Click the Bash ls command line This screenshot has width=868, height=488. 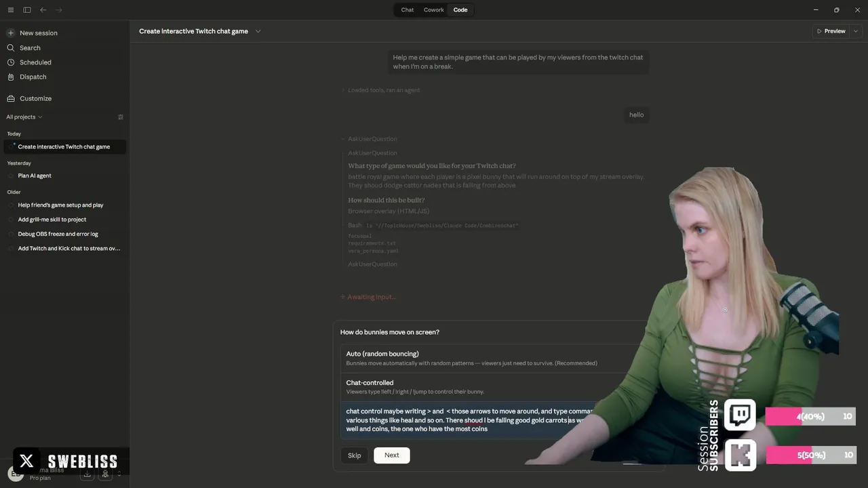433,225
